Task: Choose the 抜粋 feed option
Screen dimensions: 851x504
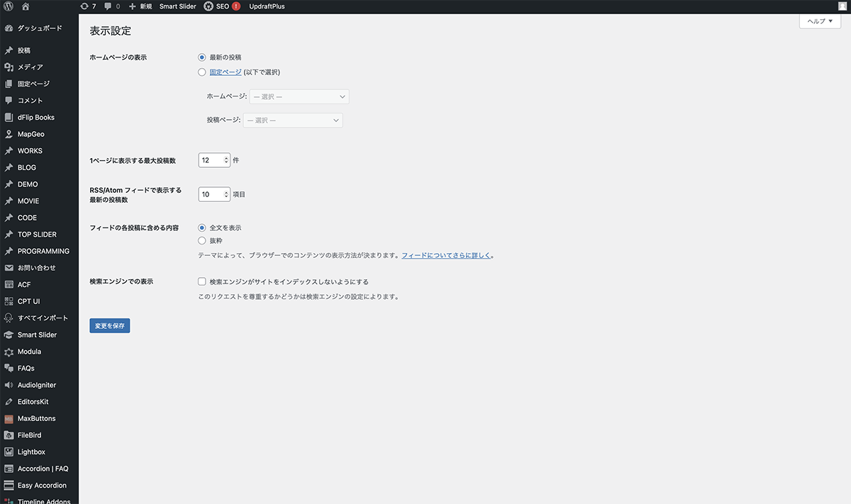Action: click(x=202, y=241)
